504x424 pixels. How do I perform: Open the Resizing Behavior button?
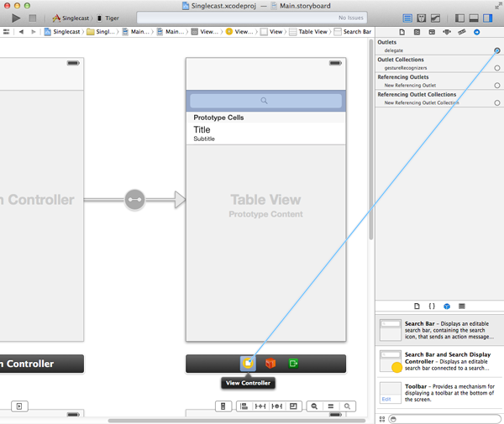coord(293,406)
